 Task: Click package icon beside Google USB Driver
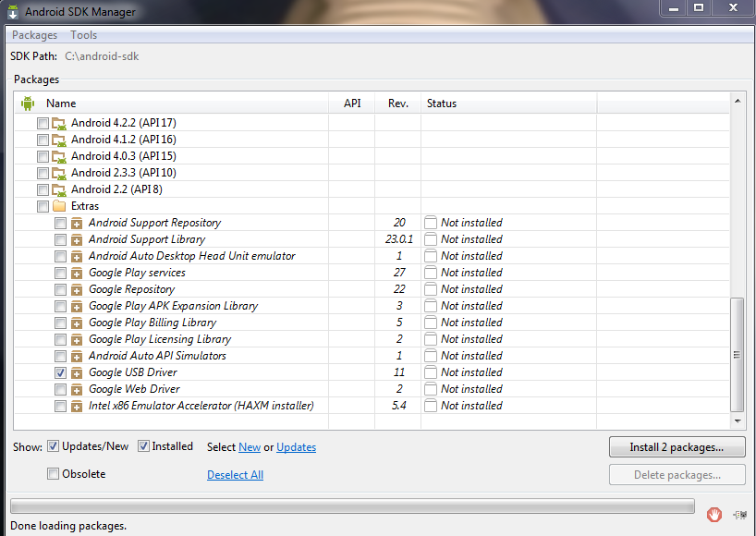tap(76, 373)
